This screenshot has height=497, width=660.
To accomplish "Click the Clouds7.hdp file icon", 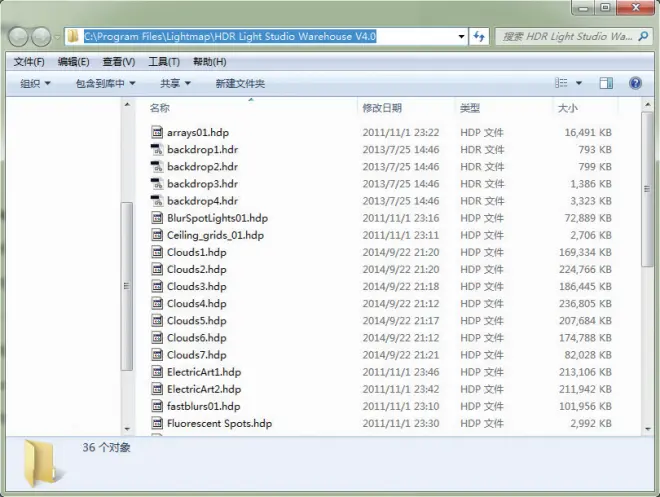I will tap(157, 355).
